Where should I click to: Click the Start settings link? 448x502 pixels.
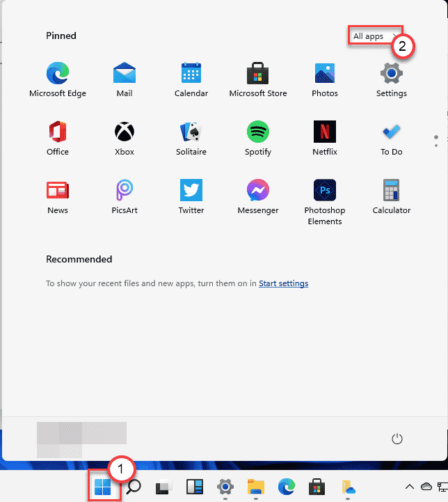click(283, 283)
